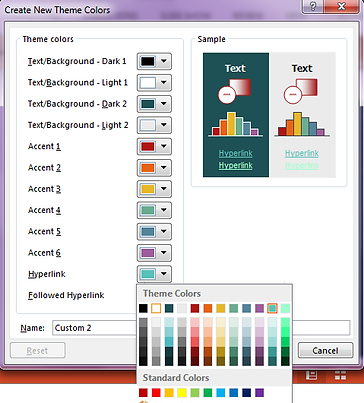The image size is (364, 403).
Task: Expand the Accent 5 color dropdown
Action: pyautogui.click(x=154, y=232)
